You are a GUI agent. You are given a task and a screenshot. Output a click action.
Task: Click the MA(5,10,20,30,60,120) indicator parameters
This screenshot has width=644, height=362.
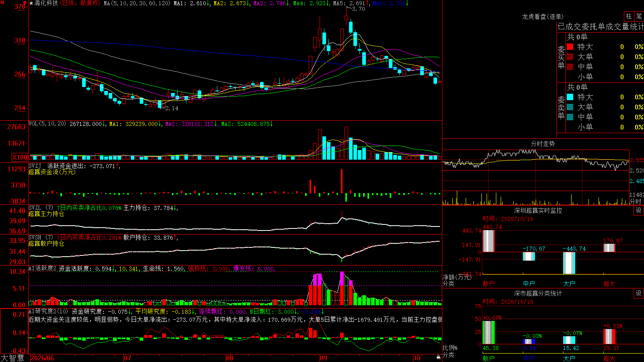(x=137, y=3)
